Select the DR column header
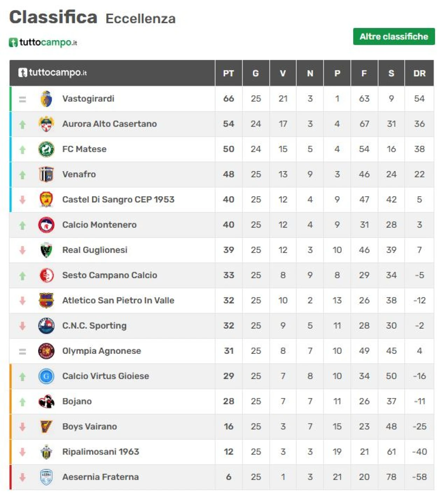Screen dimensions: 448x499 point(419,73)
